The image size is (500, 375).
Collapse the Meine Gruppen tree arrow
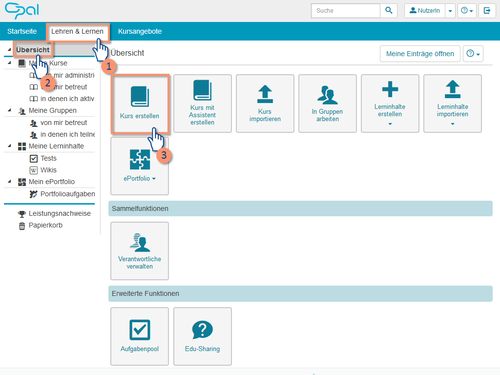click(x=9, y=110)
